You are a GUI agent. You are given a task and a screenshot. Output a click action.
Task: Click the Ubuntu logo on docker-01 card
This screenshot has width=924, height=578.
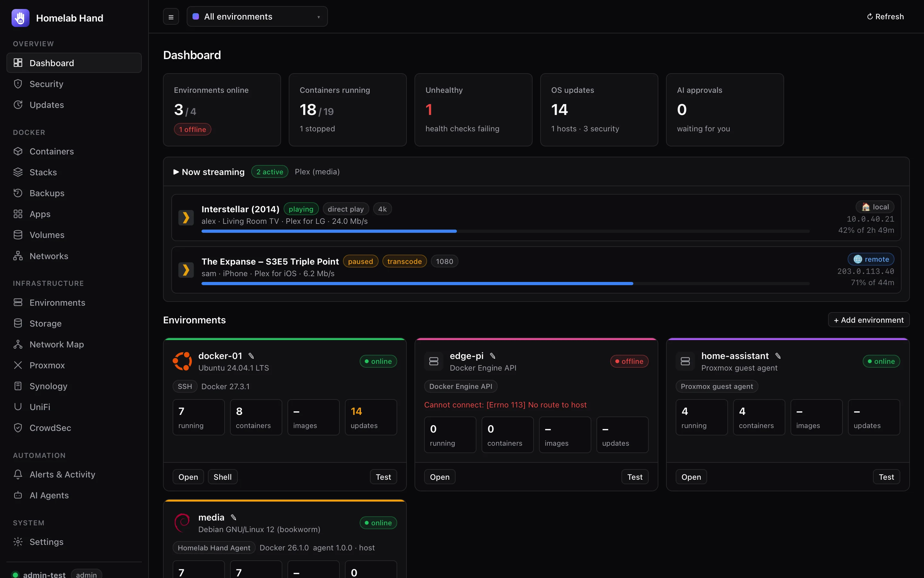coord(182,361)
